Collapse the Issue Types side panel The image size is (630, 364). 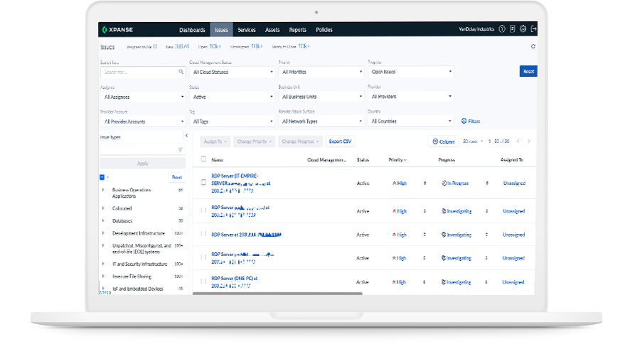coord(186,136)
